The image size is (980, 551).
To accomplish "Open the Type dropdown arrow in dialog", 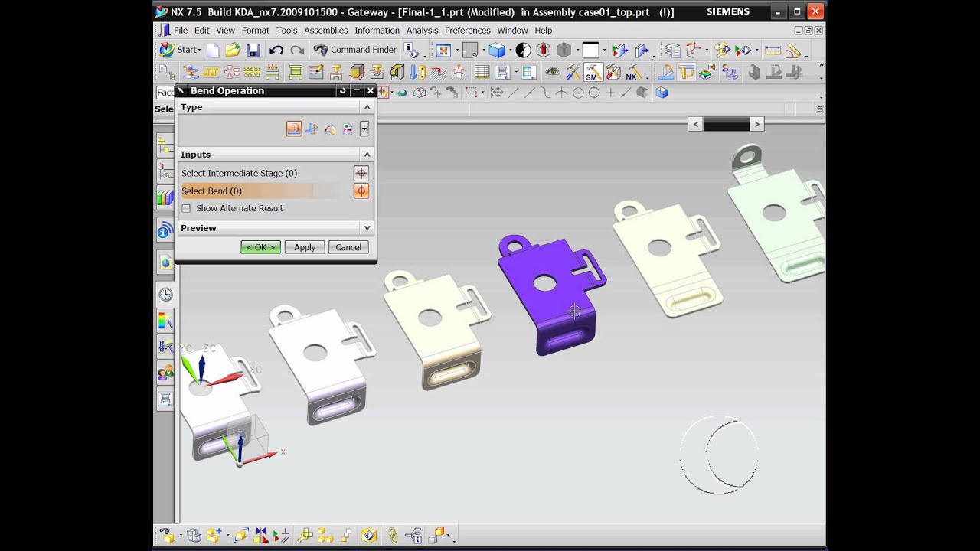I will 364,129.
